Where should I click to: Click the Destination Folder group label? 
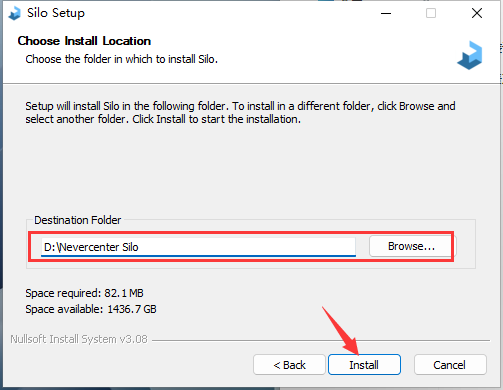pos(78,220)
